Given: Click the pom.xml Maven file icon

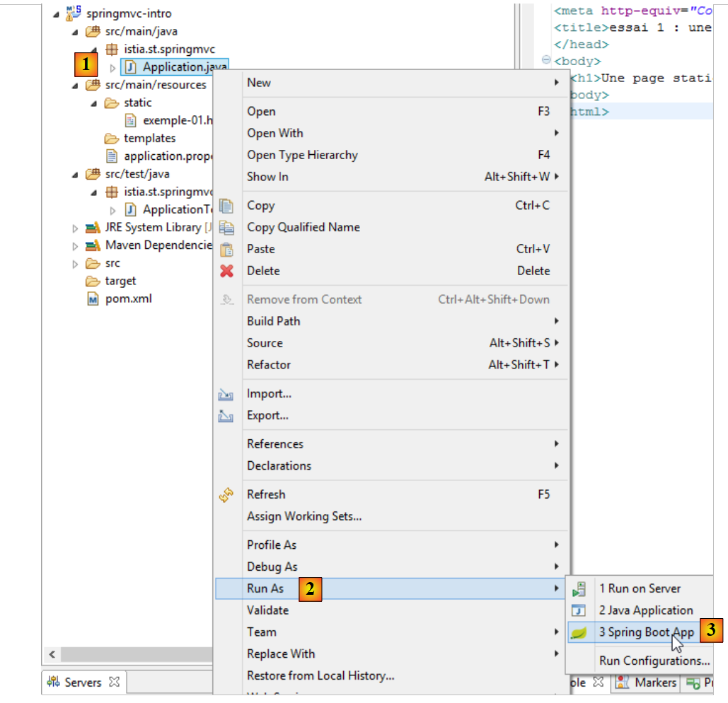Looking at the screenshot, I should (93, 298).
